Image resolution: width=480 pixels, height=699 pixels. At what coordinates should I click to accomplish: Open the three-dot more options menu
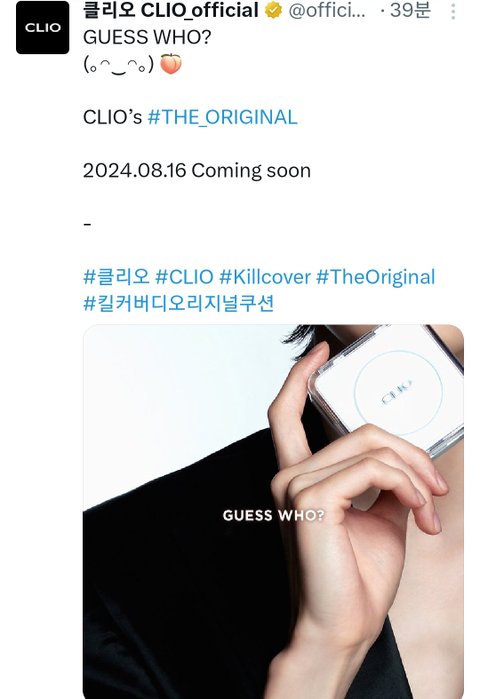[453, 12]
